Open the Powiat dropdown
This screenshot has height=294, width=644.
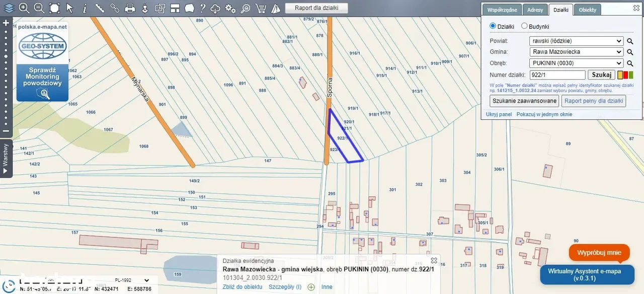pos(576,41)
